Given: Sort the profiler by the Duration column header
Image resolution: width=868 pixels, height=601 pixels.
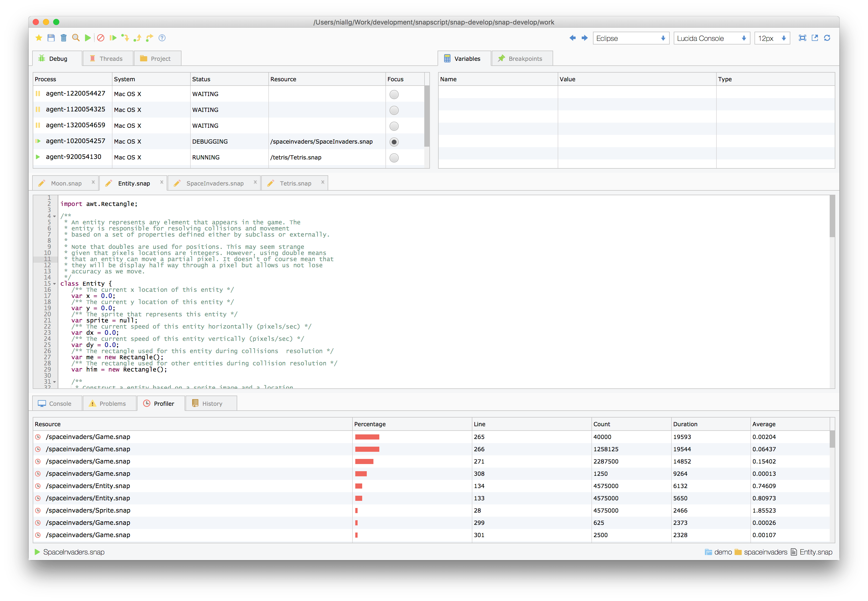Looking at the screenshot, I should tap(711, 424).
